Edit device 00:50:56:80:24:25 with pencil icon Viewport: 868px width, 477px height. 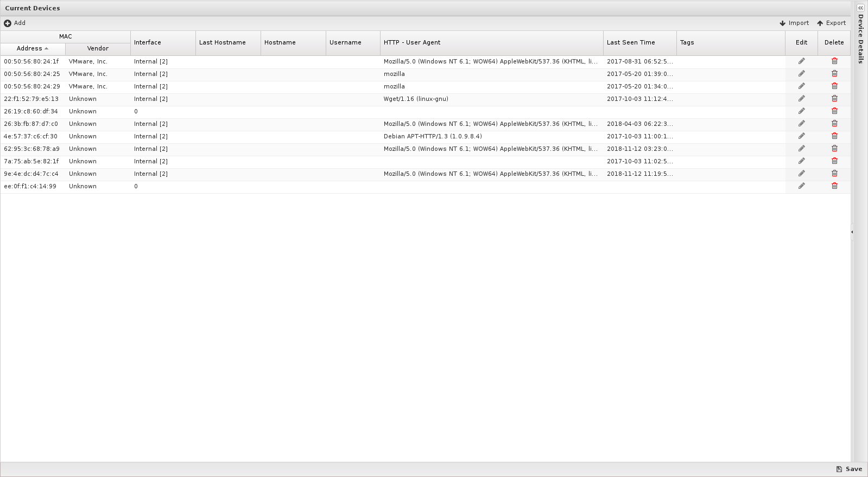coord(801,74)
